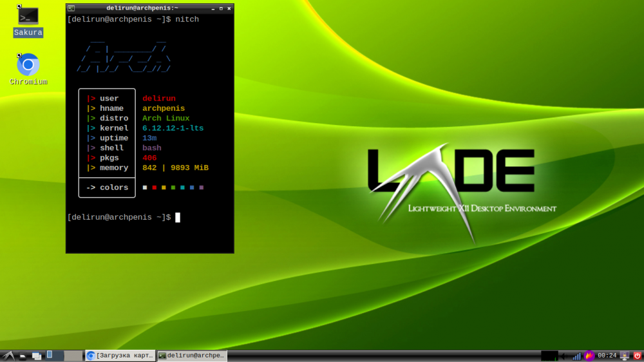Switch to the first workspace in the pager

point(54,356)
